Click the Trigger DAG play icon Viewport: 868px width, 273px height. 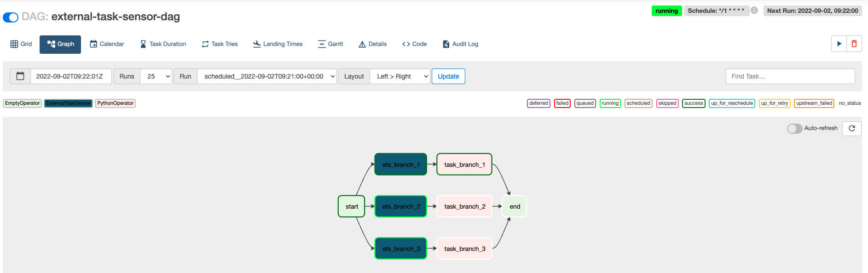(x=839, y=44)
